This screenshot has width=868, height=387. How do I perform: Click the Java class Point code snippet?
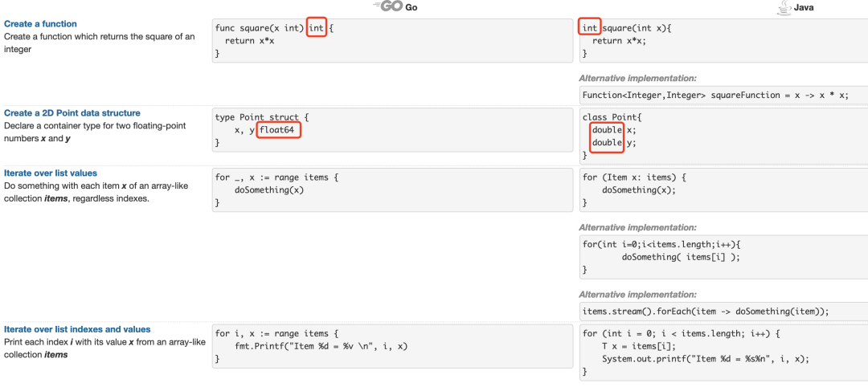723,136
